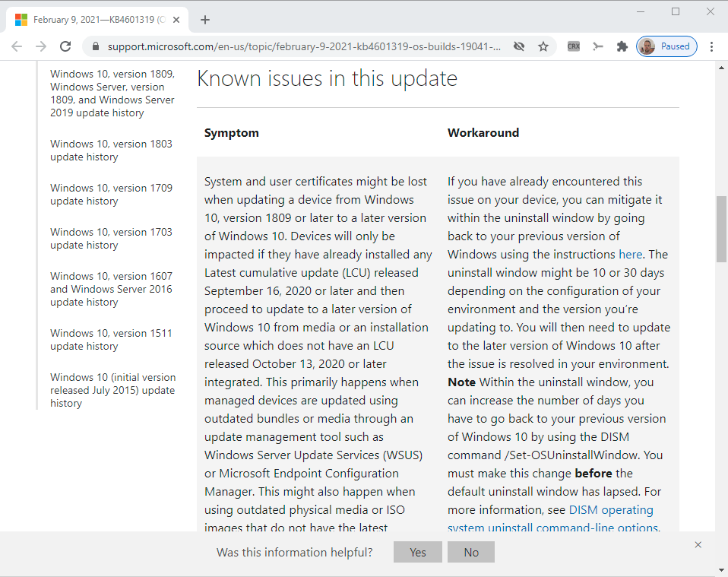
Task: Open Windows 10 initial version July 2015 history
Action: point(112,390)
